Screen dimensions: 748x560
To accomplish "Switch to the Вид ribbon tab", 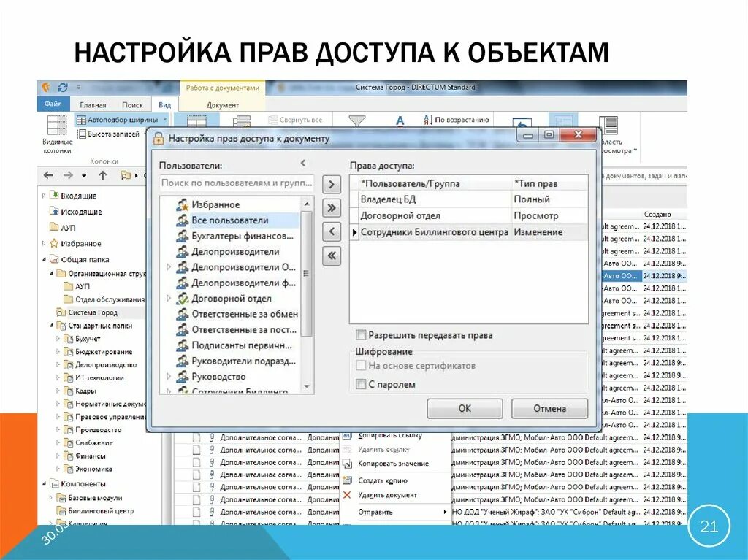I will pyautogui.click(x=164, y=104).
